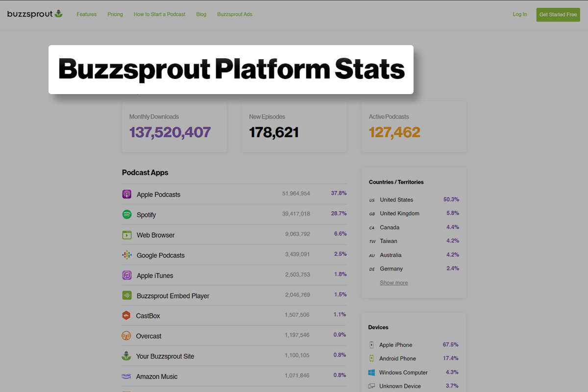Screen dimensions: 588x392
Task: Click the Your Buzzsprout Site icon
Action: [126, 356]
